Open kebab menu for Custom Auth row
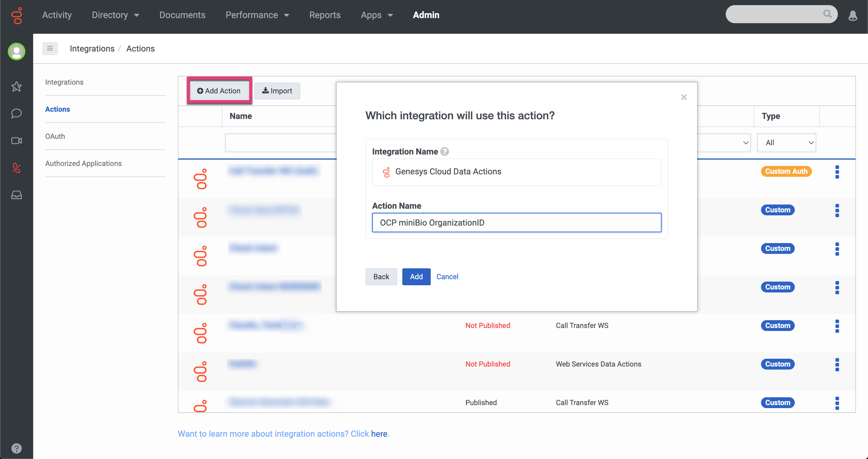The width and height of the screenshot is (868, 459). (x=837, y=172)
